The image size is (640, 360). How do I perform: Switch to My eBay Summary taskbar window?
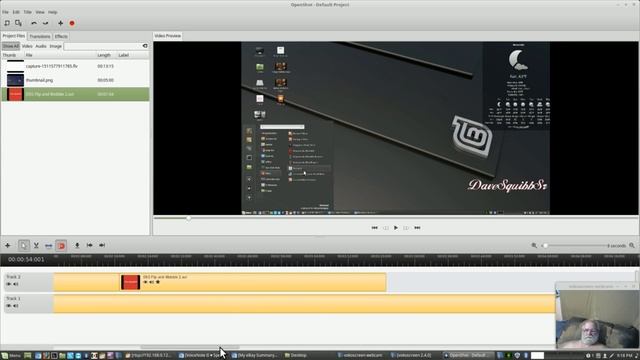(255, 355)
